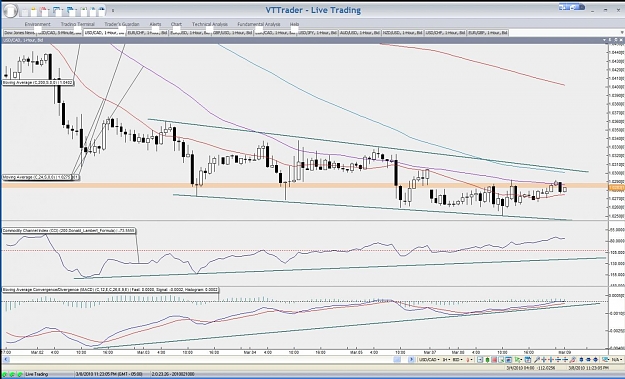The width and height of the screenshot is (625, 379).
Task: Click the green sheet icon with dropdown arrow
Action: pyautogui.click(x=518, y=360)
